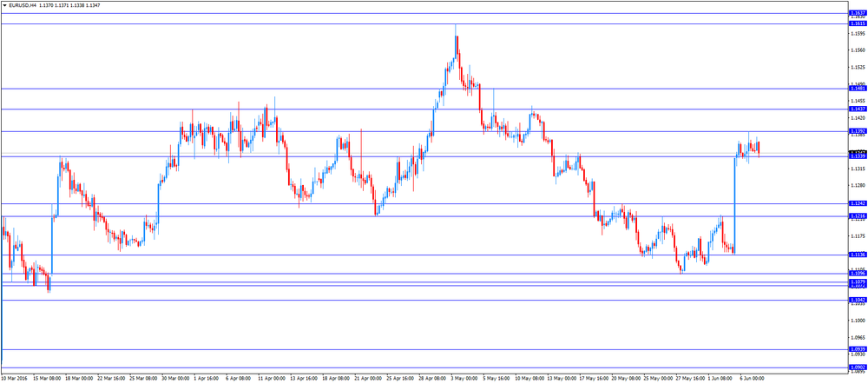
Task: Click the 1.1525 price scale value
Action: (x=858, y=67)
